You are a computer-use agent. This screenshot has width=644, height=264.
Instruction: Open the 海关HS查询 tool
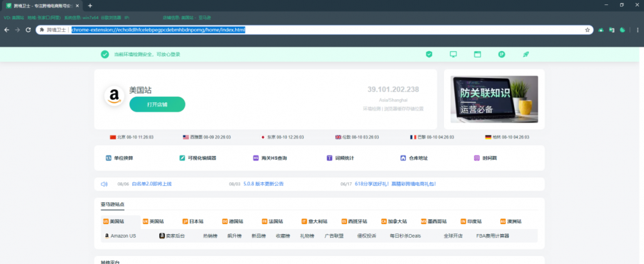click(x=270, y=158)
